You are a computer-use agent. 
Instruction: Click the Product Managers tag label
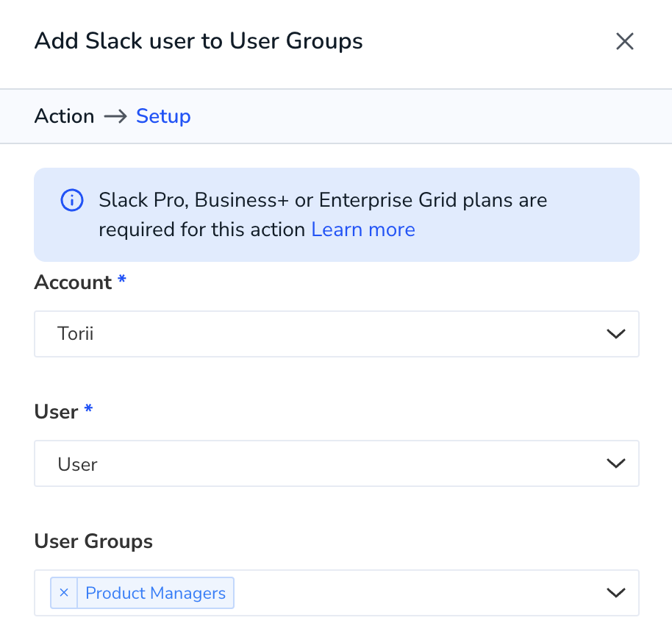[156, 593]
